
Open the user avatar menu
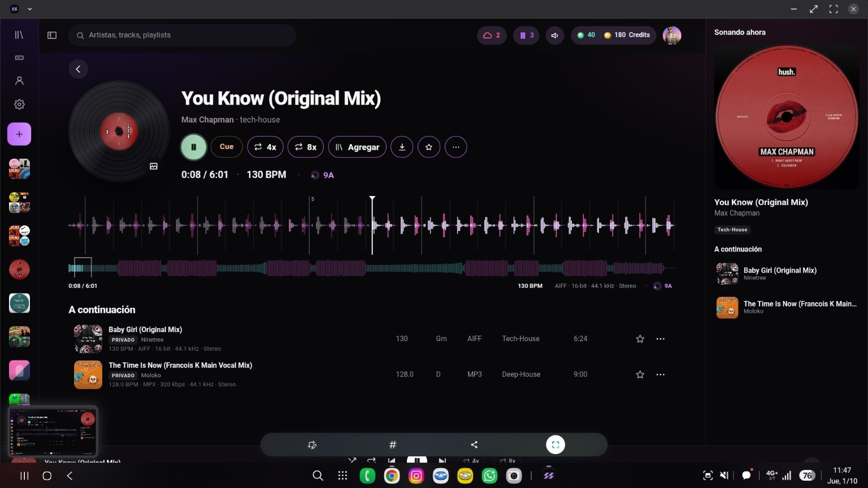point(672,35)
